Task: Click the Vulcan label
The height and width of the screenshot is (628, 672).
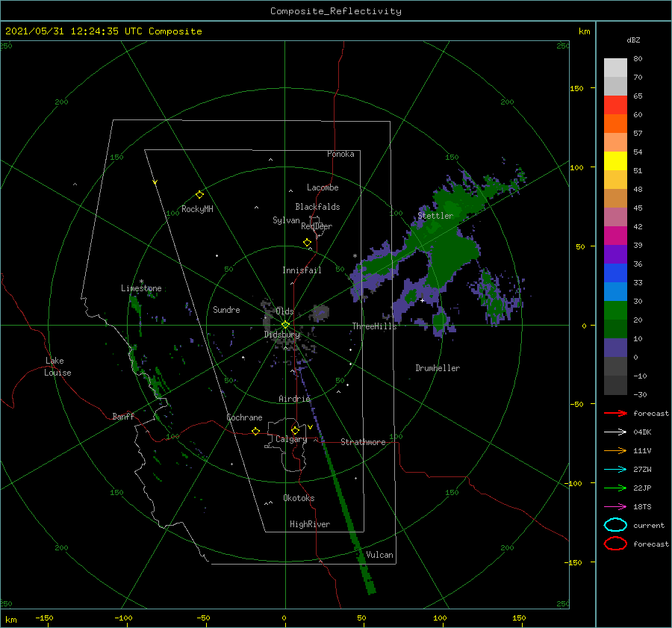Action: click(x=380, y=555)
